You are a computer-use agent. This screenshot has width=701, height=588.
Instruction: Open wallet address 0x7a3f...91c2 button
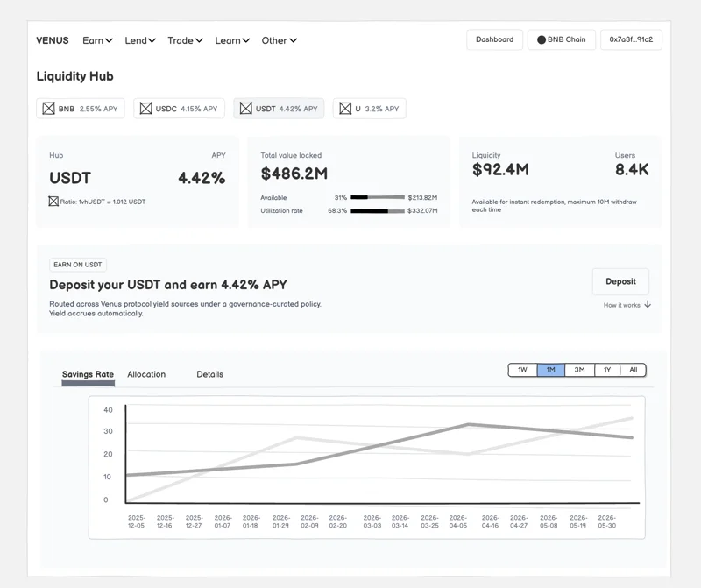pyautogui.click(x=631, y=39)
